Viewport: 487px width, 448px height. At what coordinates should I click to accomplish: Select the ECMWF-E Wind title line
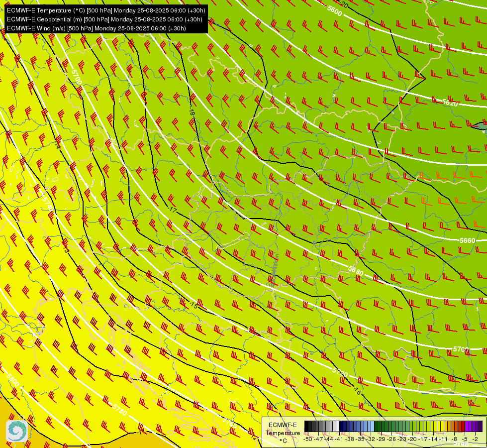(x=97, y=28)
